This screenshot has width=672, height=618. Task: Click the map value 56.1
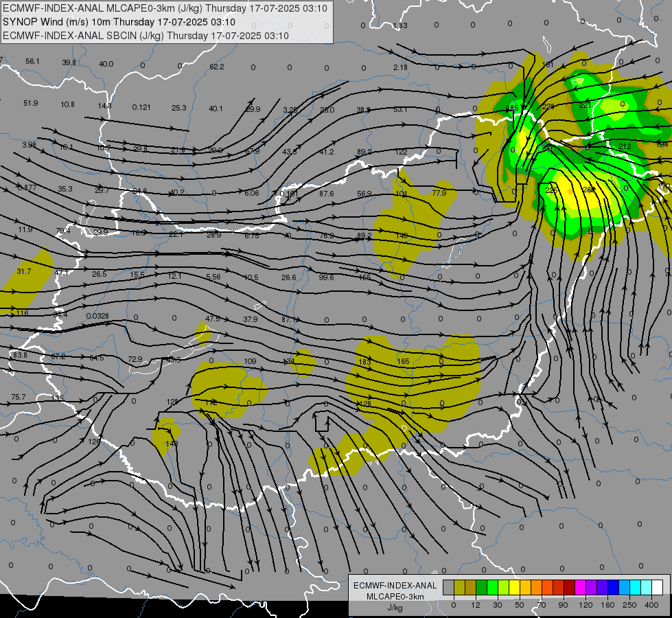pos(32,61)
